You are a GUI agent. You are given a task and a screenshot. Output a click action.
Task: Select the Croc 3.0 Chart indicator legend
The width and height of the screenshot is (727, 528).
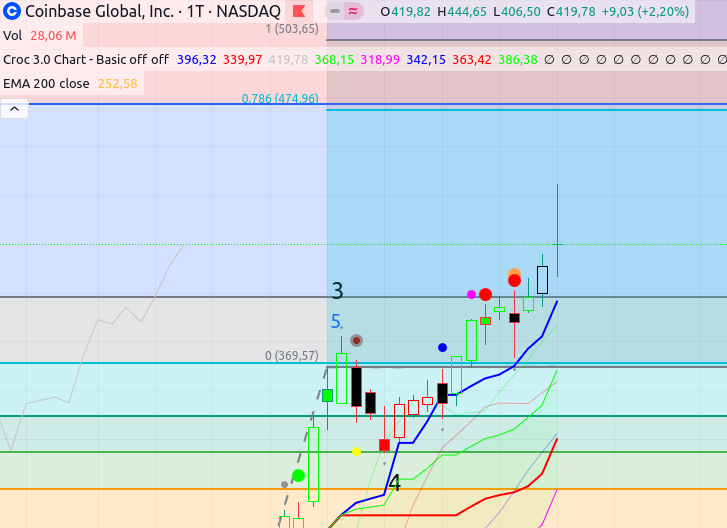[x=85, y=59]
